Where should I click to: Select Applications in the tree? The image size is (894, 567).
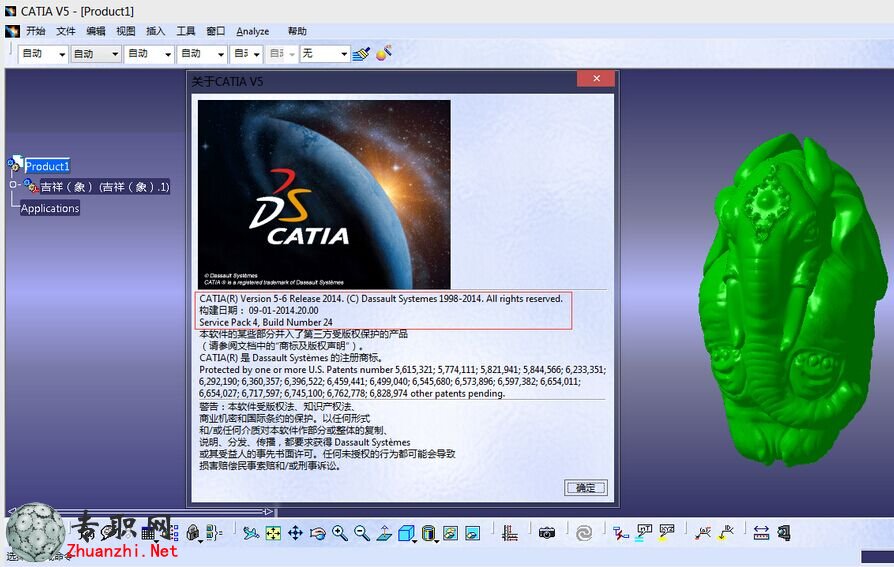point(50,208)
